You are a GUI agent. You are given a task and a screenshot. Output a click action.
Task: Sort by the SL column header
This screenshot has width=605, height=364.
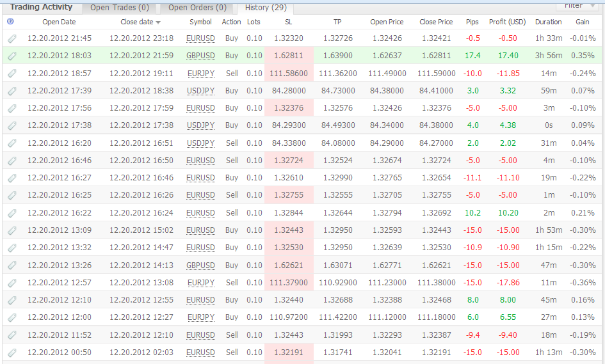(289, 22)
